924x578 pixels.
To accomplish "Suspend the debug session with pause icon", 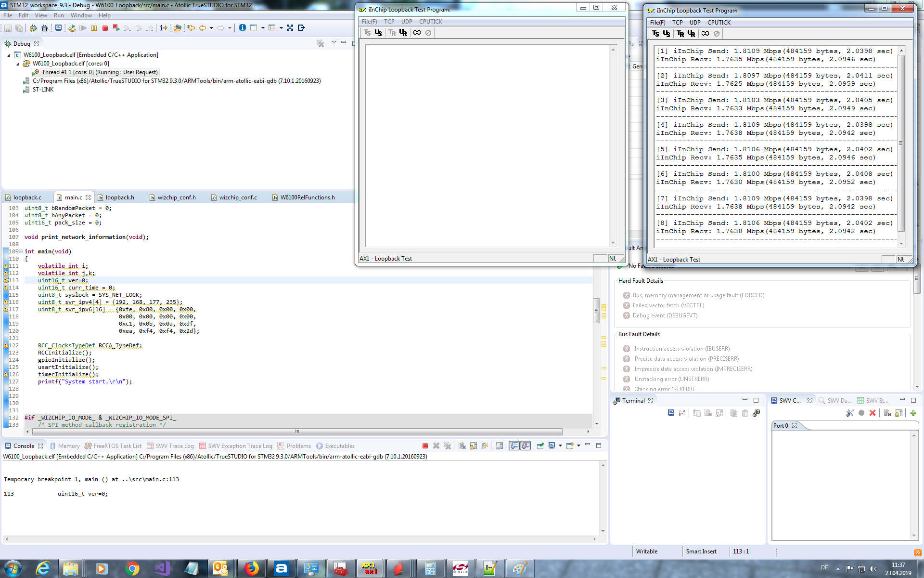I will (94, 28).
